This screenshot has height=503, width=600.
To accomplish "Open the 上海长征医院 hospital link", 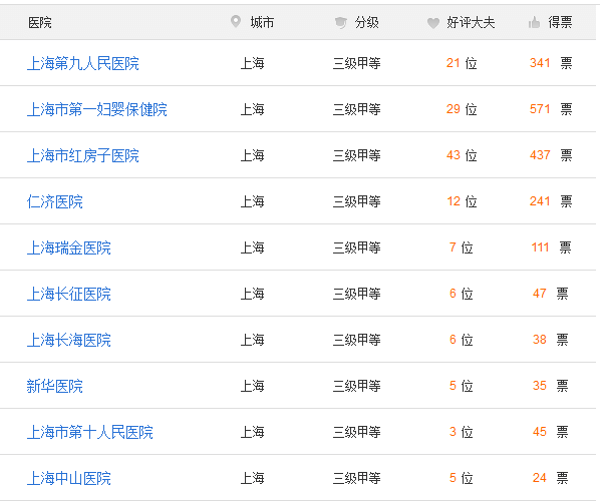I will click(x=69, y=294).
